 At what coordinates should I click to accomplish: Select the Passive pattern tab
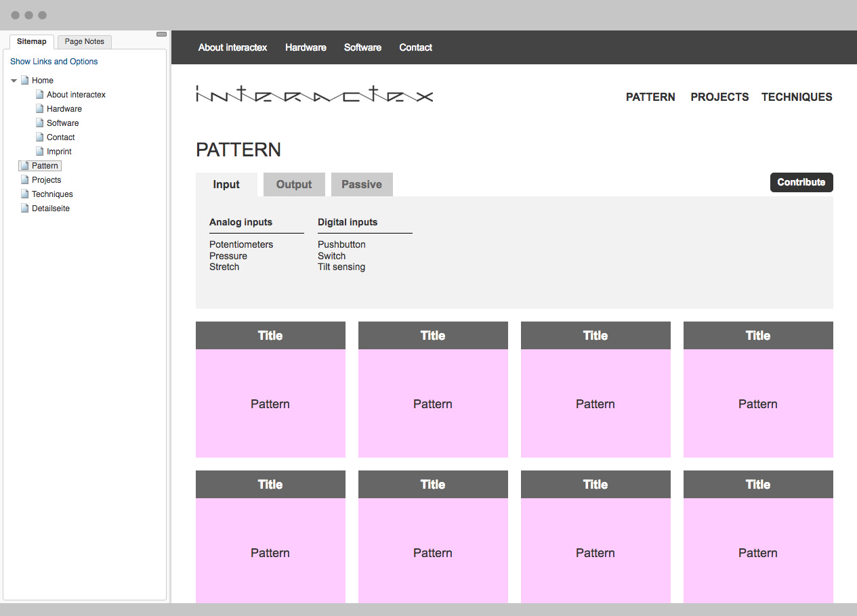(x=362, y=184)
